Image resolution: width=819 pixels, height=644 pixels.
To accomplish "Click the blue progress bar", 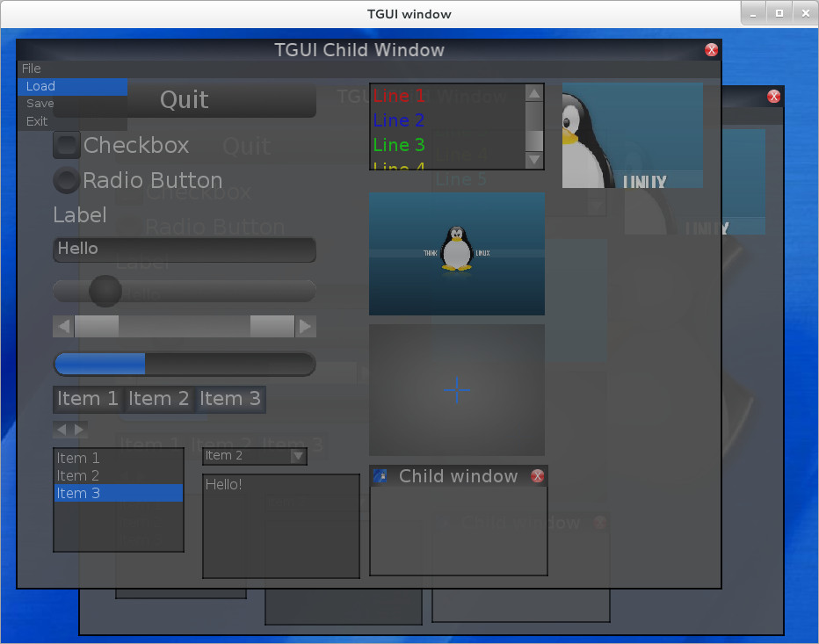I will (x=185, y=364).
